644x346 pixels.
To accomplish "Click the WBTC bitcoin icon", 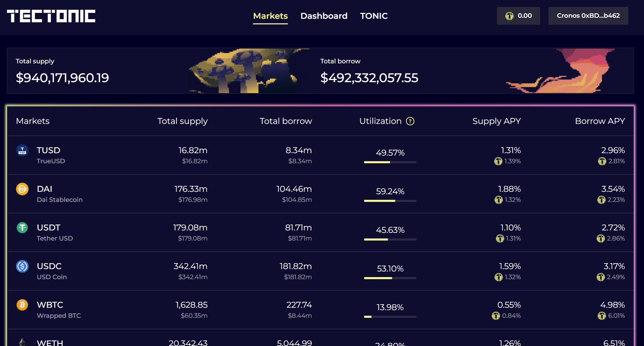I will coord(22,305).
